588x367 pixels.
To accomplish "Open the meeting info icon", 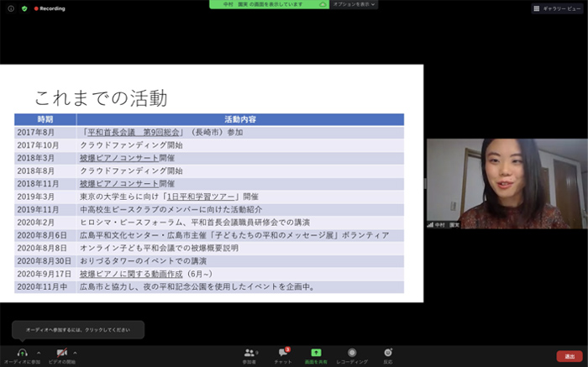I will click(11, 8).
